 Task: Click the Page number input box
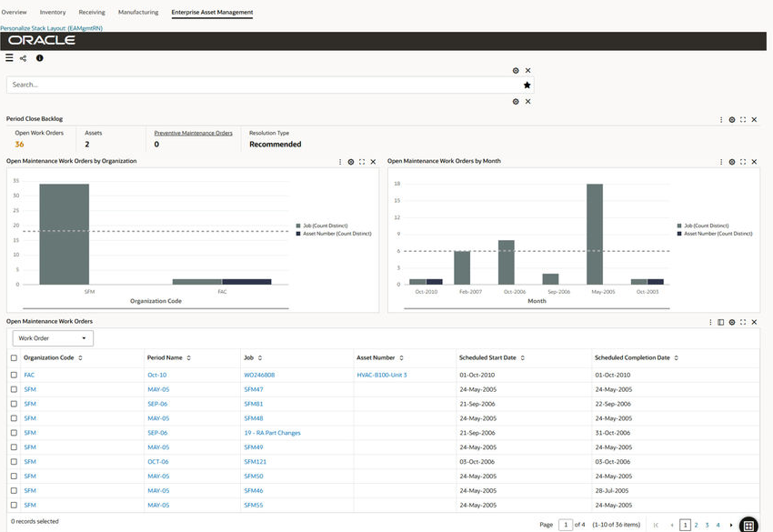coord(566,525)
